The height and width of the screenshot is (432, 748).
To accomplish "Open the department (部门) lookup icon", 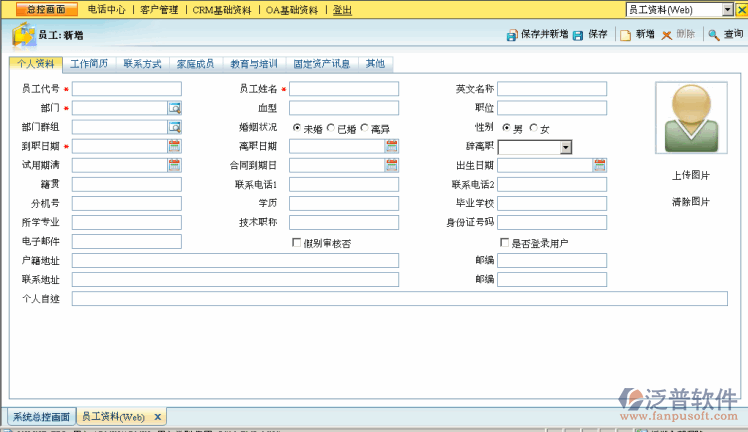I will (175, 108).
